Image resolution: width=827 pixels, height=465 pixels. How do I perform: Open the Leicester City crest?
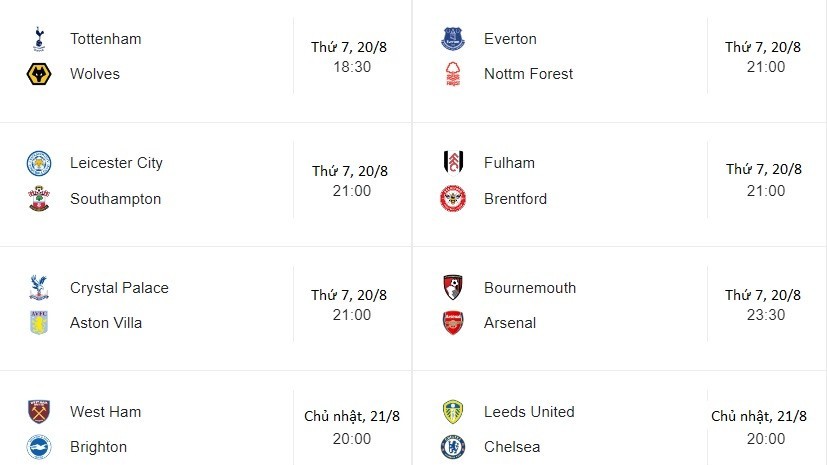(39, 163)
